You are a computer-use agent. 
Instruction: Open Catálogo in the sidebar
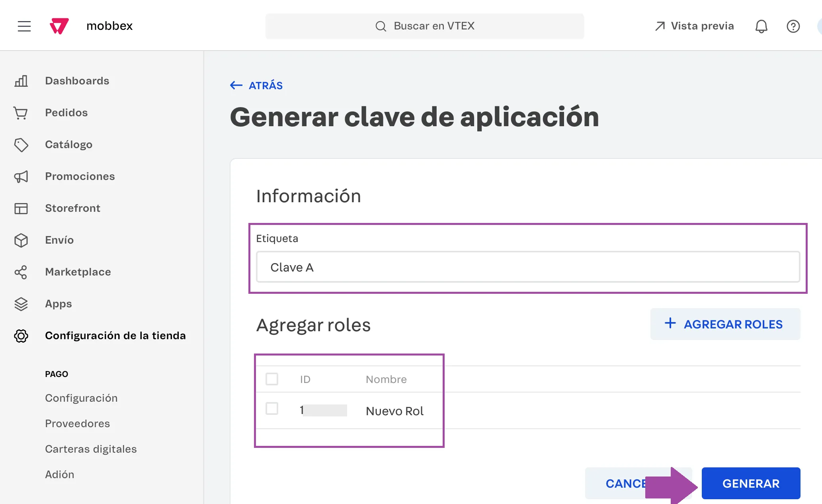pos(69,145)
